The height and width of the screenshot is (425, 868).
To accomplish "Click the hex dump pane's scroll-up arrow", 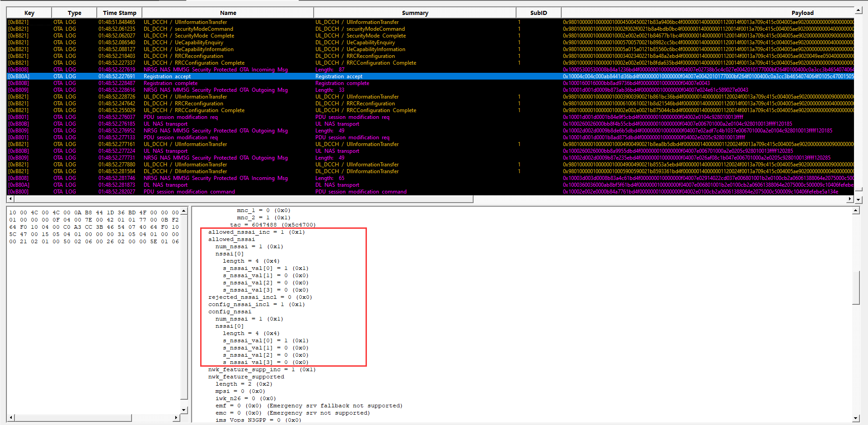I will point(184,211).
